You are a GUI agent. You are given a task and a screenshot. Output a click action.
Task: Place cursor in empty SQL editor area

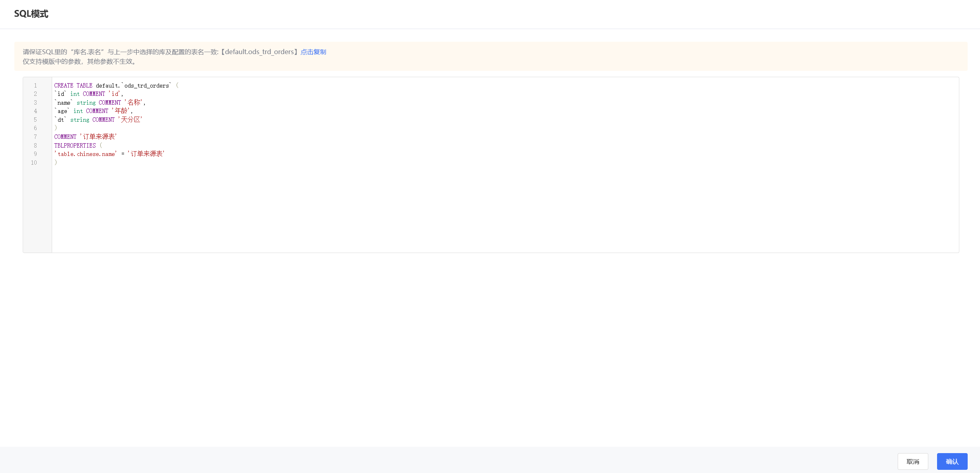pyautogui.click(x=505, y=209)
